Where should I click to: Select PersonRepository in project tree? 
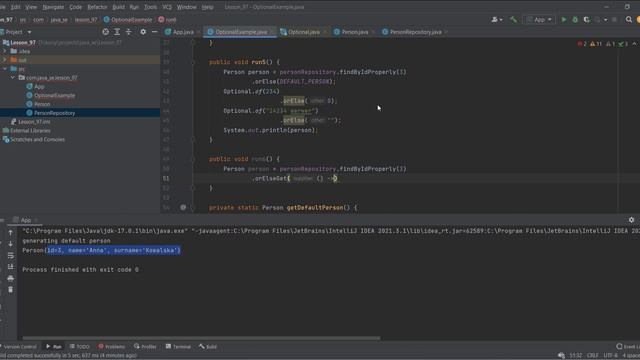pyautogui.click(x=55, y=113)
